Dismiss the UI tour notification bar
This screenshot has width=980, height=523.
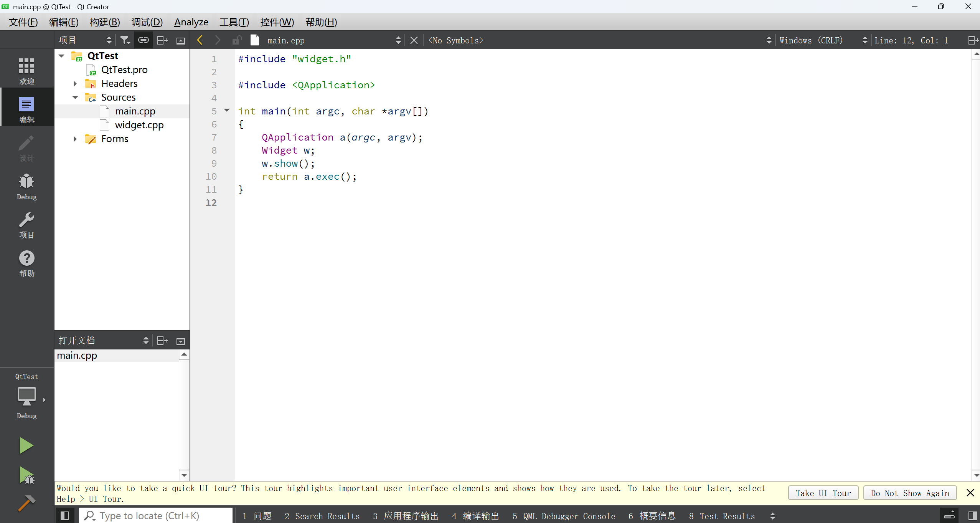click(x=970, y=493)
